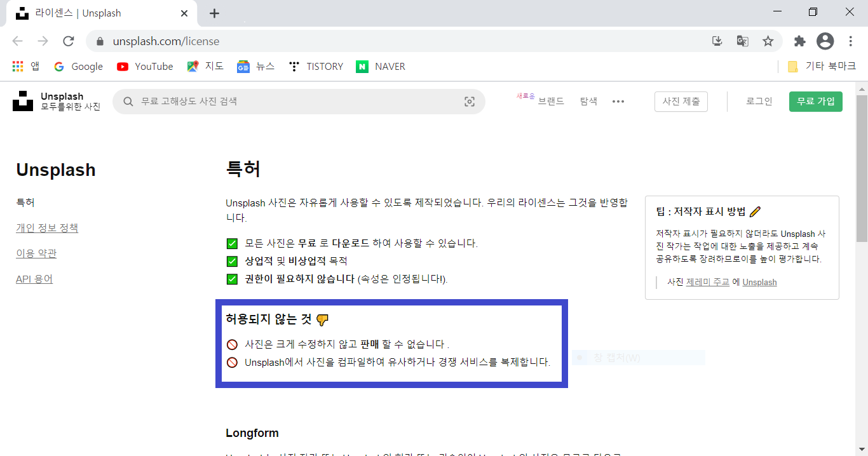Click the prohibited icon beside 판매 line
Screen dimensions: 868x456
[232, 345]
